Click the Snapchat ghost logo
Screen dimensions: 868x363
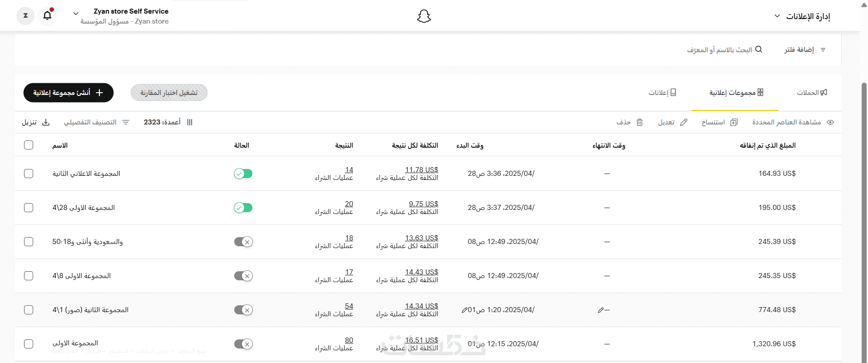(x=424, y=16)
